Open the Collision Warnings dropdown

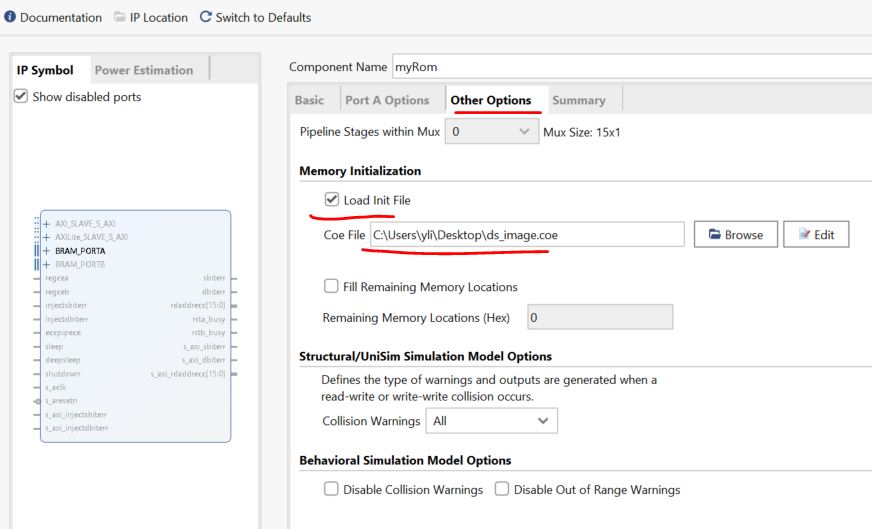491,421
